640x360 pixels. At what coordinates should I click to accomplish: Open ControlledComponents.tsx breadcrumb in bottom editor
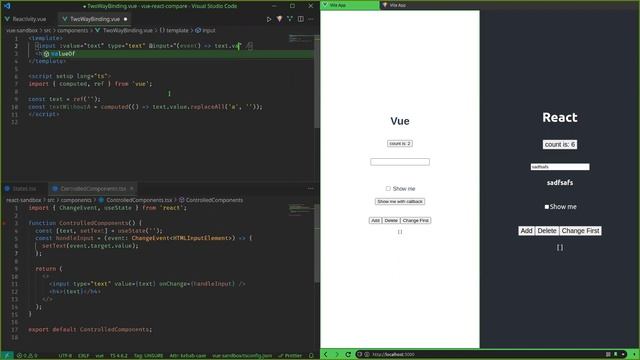point(136,200)
